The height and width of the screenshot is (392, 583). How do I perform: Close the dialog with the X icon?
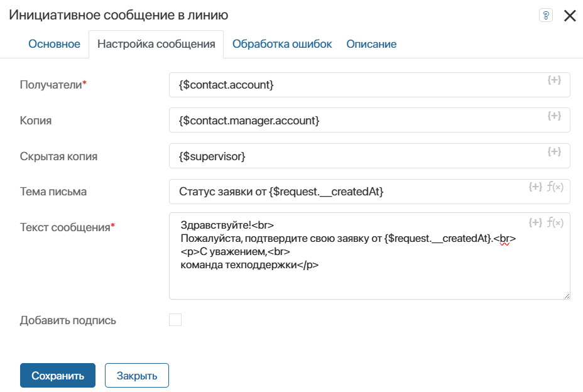pyautogui.click(x=570, y=16)
